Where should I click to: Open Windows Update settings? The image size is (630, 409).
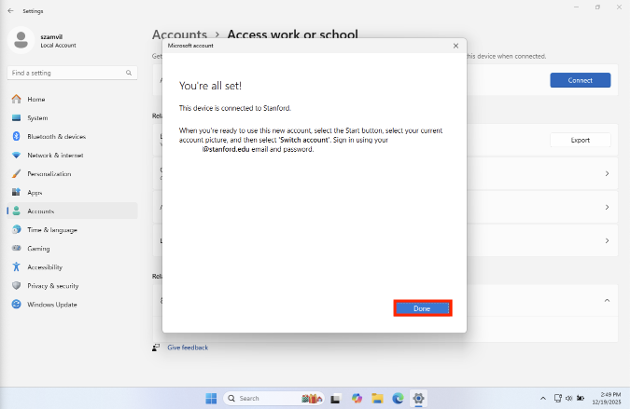72,305
